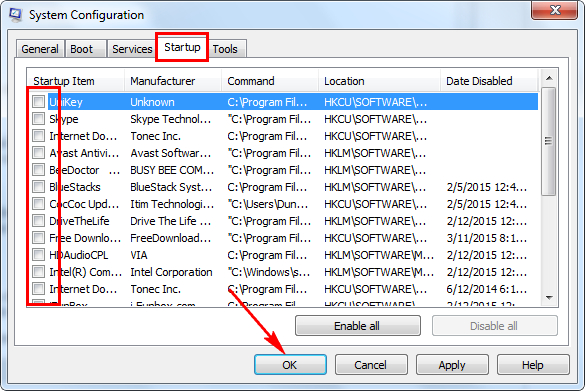Click the 'C:\Windows\s...' command cell
Image resolution: width=585 pixels, height=391 pixels.
269,272
